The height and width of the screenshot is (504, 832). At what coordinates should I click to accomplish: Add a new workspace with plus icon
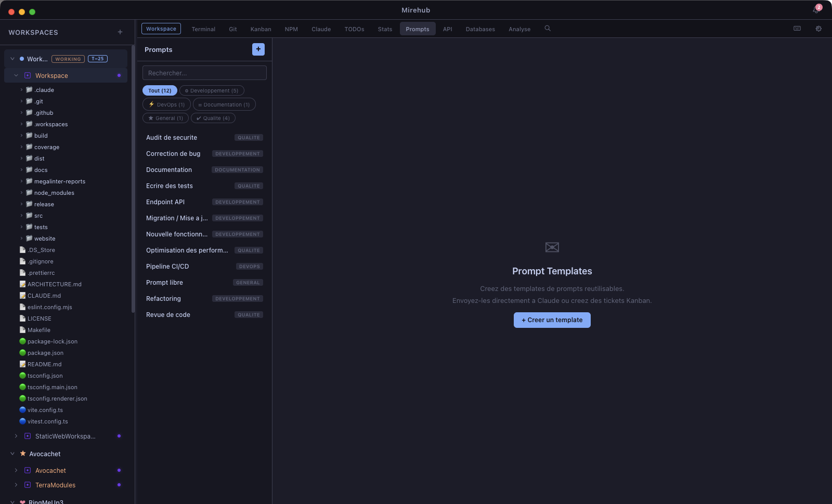[120, 32]
